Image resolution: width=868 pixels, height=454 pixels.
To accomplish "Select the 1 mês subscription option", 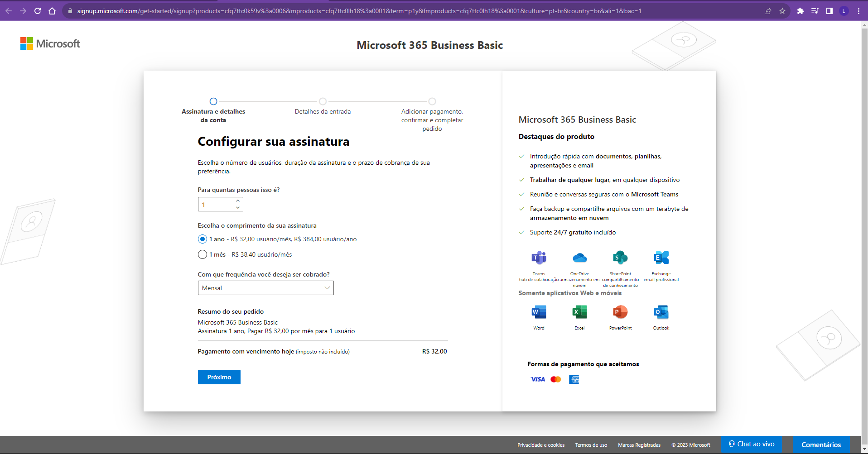I will (x=203, y=254).
